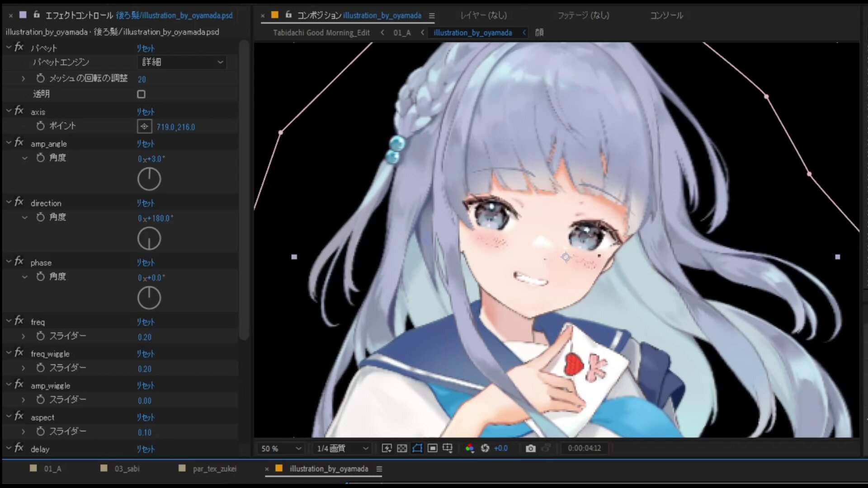Screen dimensions: 868x488
Task: Open grid and guide options icon
Action: [x=448, y=448]
